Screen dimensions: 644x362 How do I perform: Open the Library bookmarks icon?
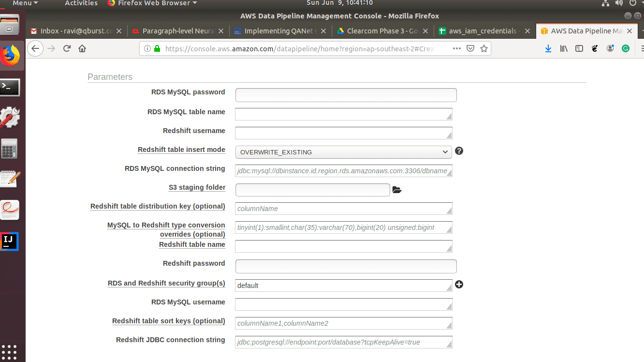(564, 48)
